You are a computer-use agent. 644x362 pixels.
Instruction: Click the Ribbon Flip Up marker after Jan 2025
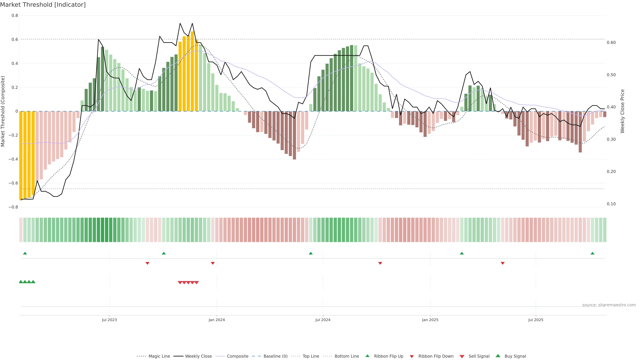coord(462,253)
